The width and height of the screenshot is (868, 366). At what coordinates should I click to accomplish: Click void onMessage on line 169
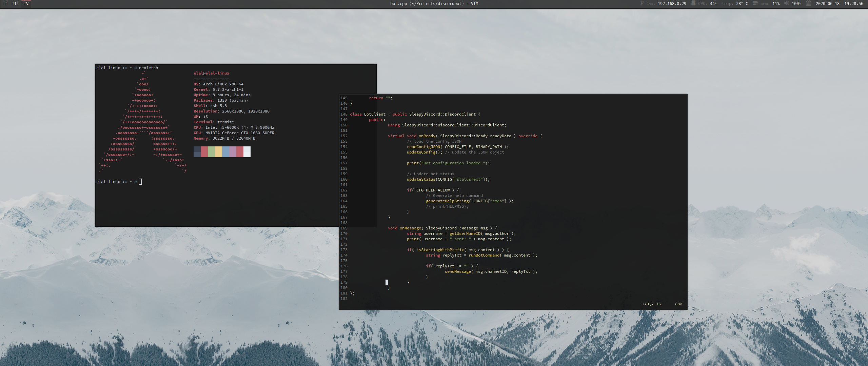(x=442, y=228)
